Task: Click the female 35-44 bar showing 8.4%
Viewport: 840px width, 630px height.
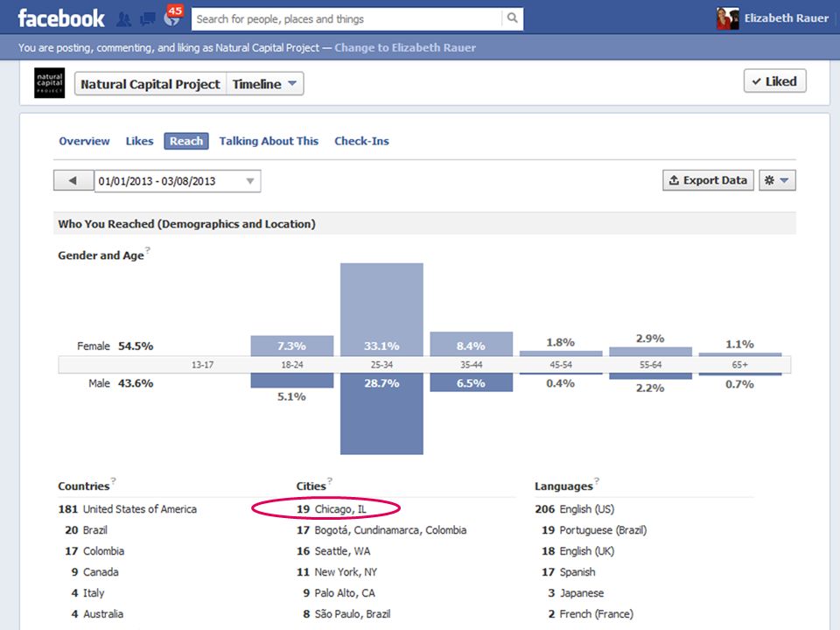Action: 472,345
